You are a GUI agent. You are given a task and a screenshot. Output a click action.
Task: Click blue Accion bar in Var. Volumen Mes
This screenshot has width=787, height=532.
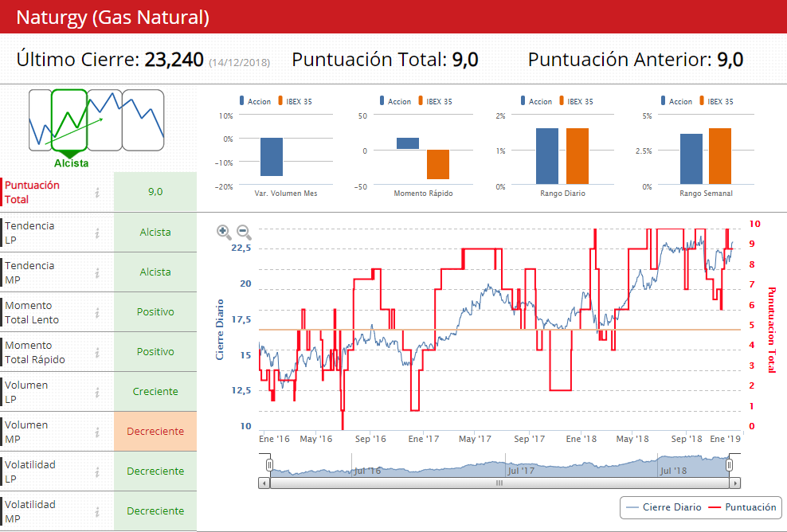pos(272,157)
